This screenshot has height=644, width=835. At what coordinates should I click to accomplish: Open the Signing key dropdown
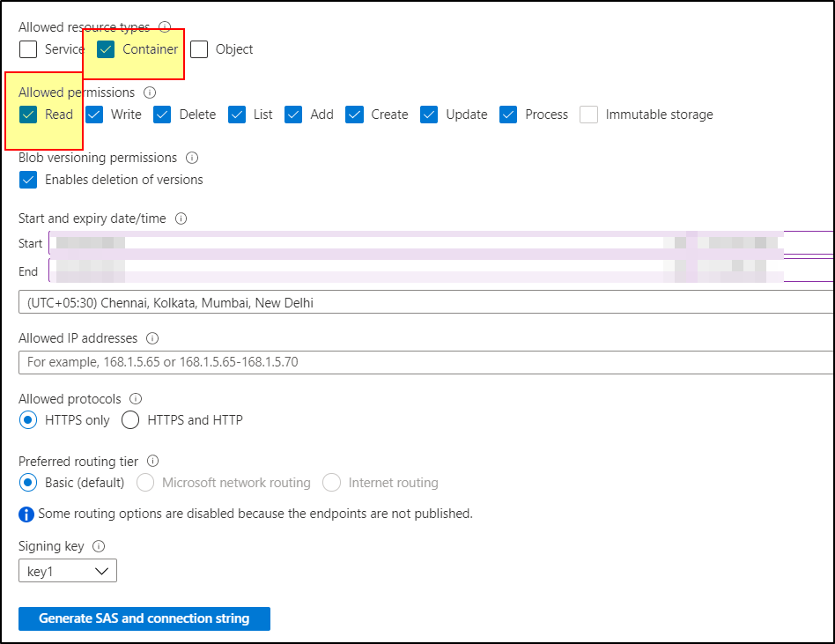pyautogui.click(x=68, y=571)
